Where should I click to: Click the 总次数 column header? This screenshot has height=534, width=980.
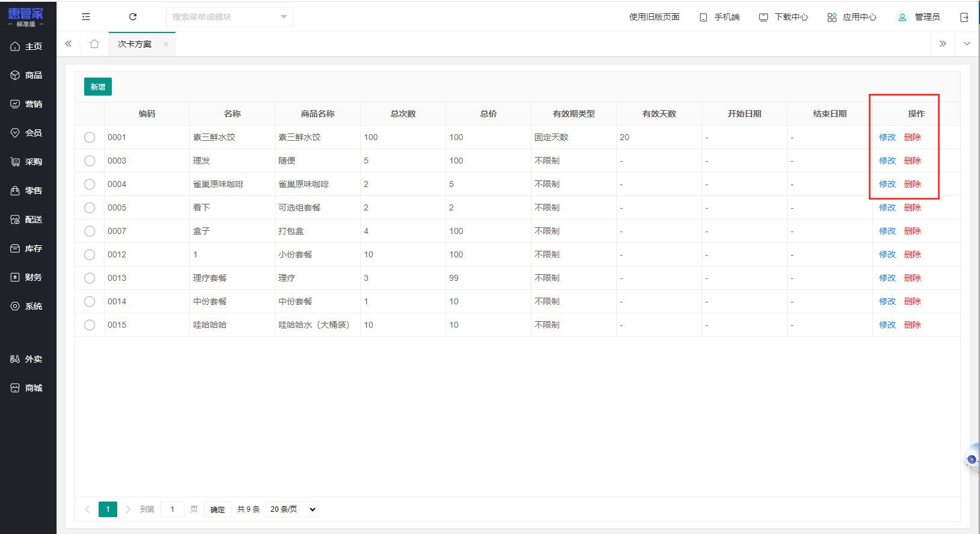coord(403,114)
